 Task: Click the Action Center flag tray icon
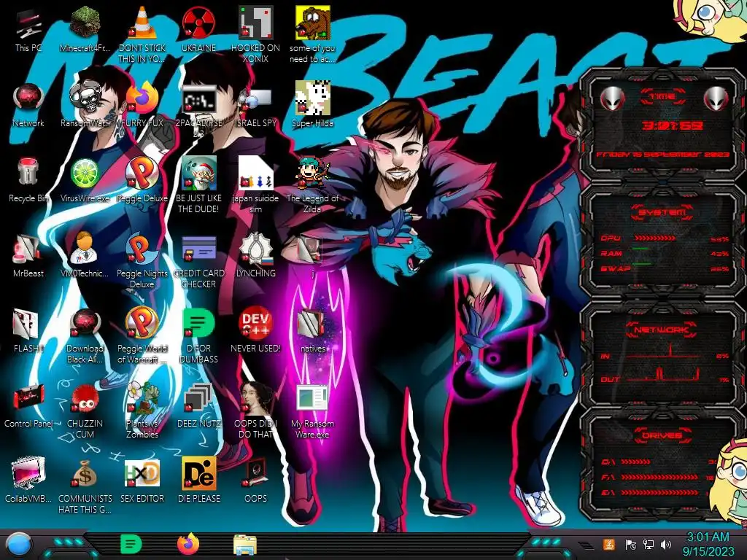[631, 545]
